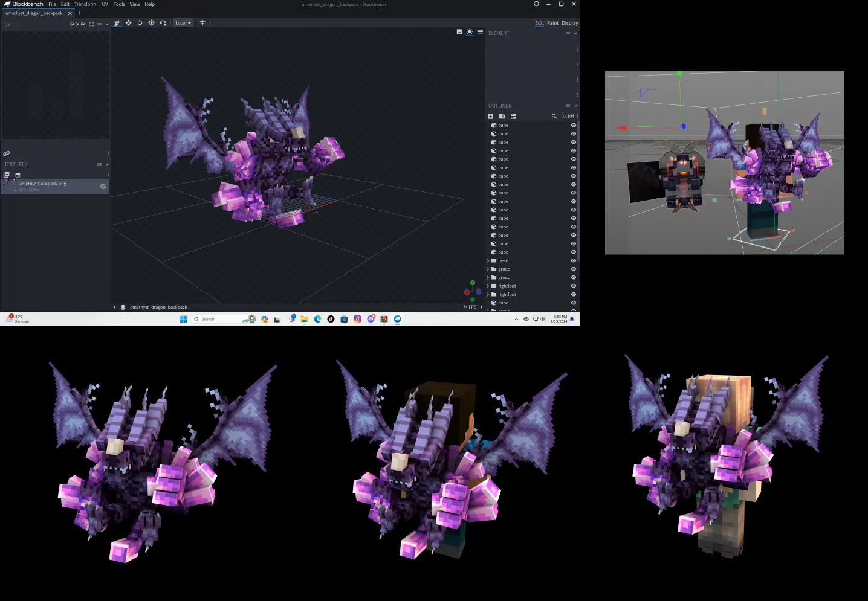The width and height of the screenshot is (868, 601).
Task: Click the Windows Start button in taskbar
Action: tap(183, 319)
